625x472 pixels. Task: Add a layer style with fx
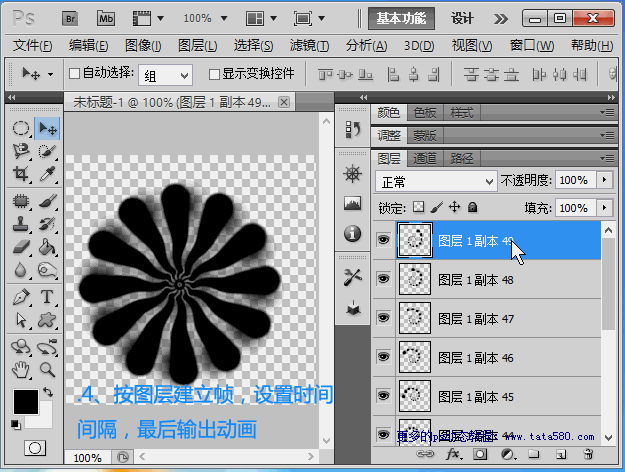pos(454,454)
